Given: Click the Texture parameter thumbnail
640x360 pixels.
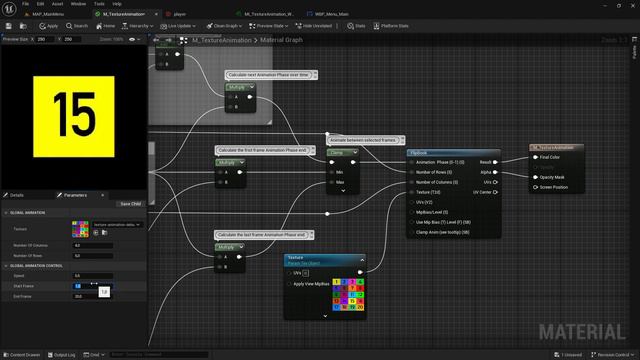Looking at the screenshot, I should (x=80, y=229).
